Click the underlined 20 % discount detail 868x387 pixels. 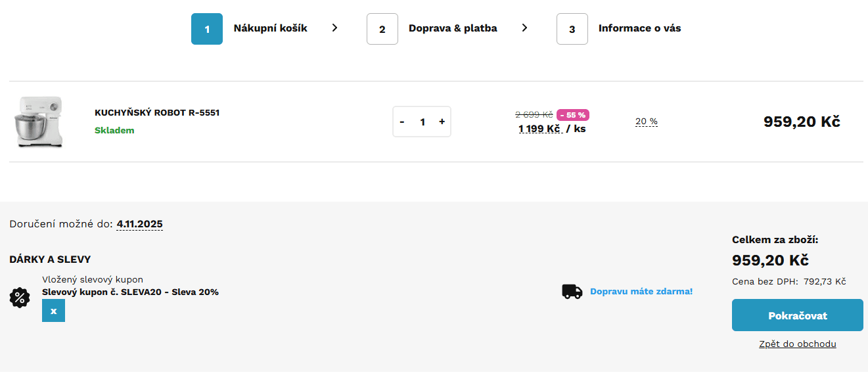(646, 121)
